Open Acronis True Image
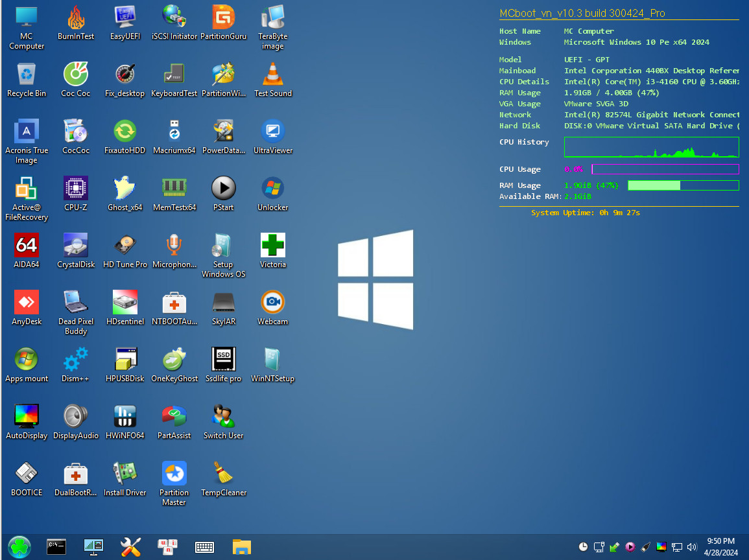This screenshot has height=560, width=749. tap(27, 141)
